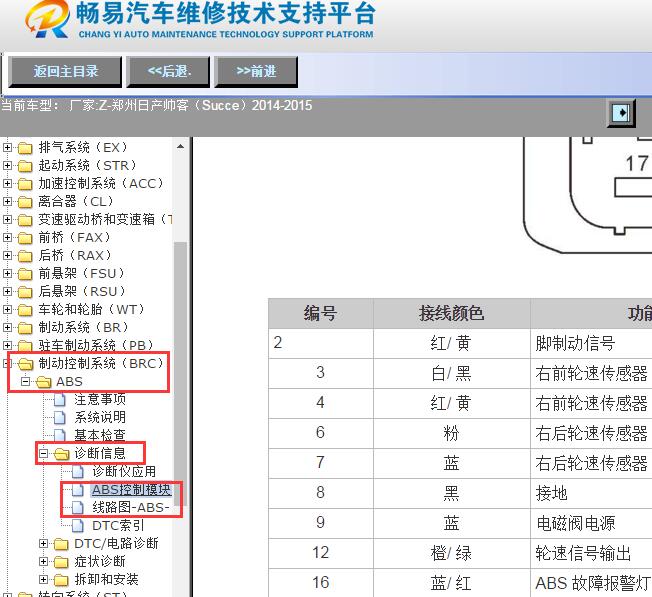Click the tree panel scrollbar thumb
Viewport: 652px width, 597px height.
point(180,374)
